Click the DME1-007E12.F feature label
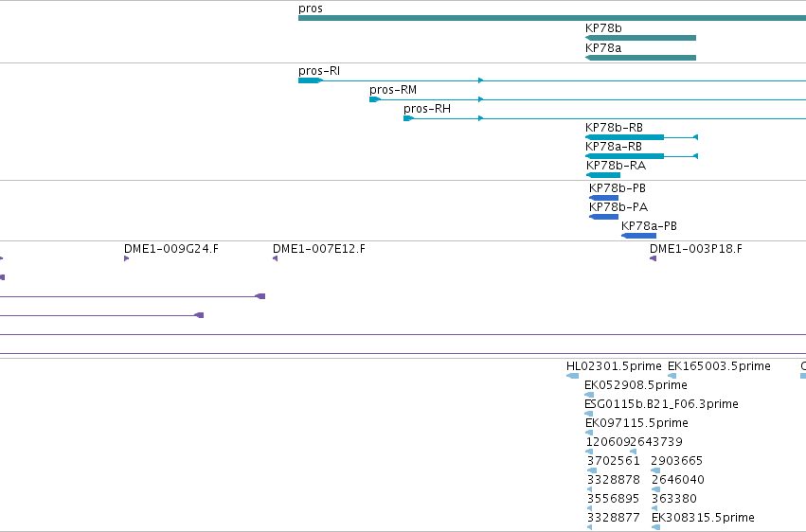This screenshot has width=806, height=532. pos(318,249)
